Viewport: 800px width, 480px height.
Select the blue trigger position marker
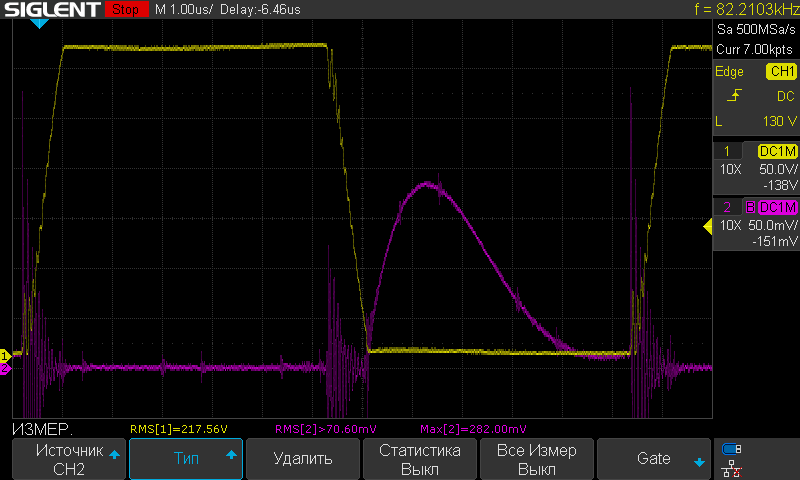(x=39, y=23)
